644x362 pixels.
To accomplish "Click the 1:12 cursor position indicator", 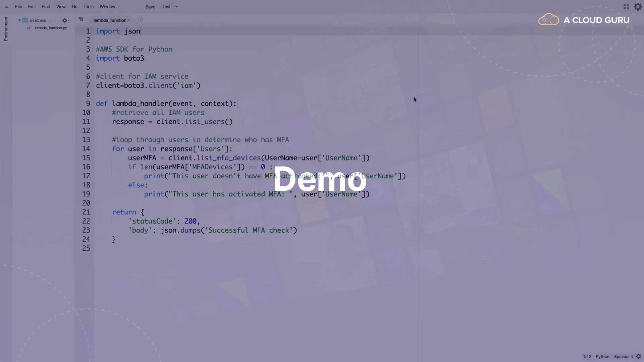I will click(x=587, y=357).
